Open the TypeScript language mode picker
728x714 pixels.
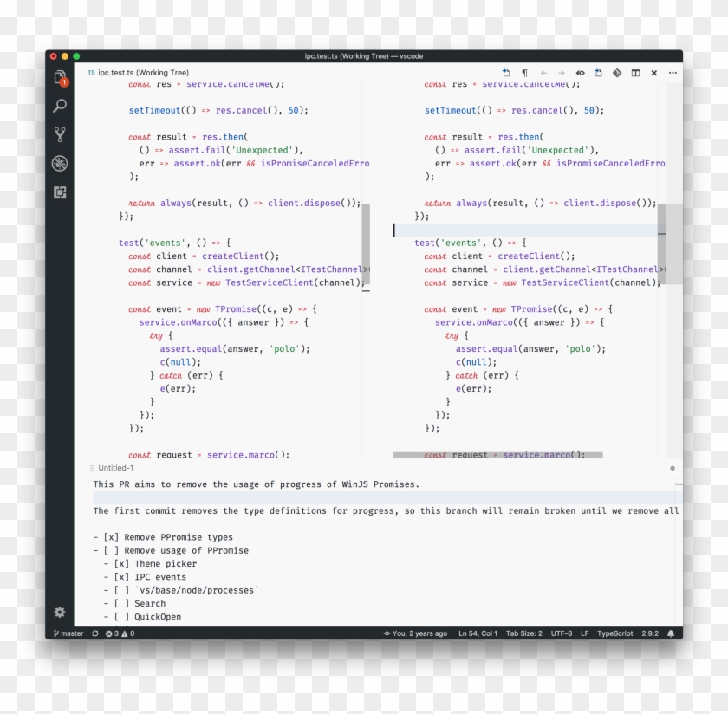614,633
